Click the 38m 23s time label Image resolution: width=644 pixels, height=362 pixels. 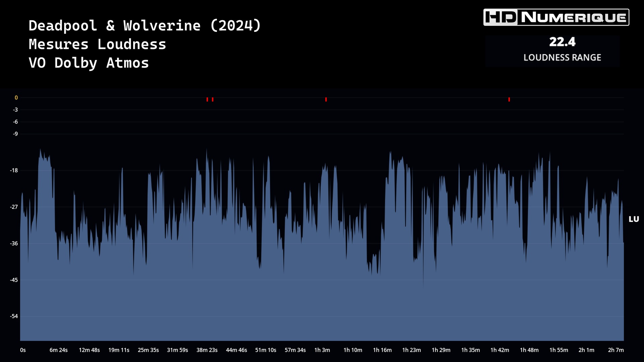pyautogui.click(x=207, y=350)
